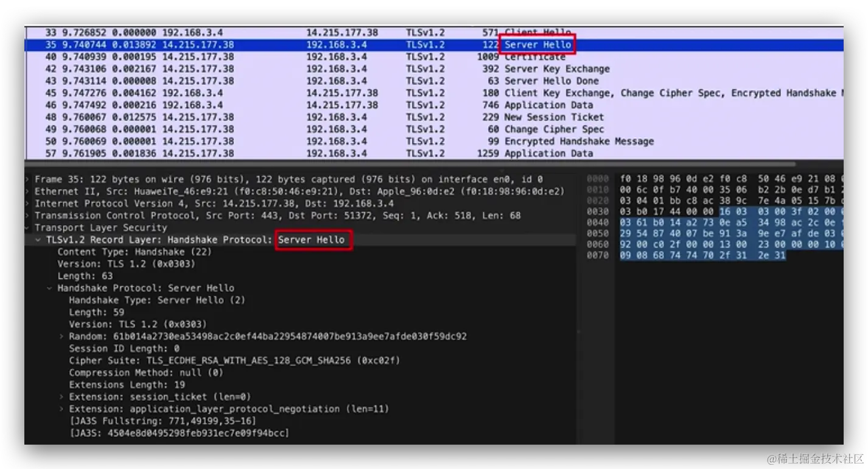Viewport: 868px width, 469px height.
Task: Select packet 46 Application Data row
Action: (434, 105)
